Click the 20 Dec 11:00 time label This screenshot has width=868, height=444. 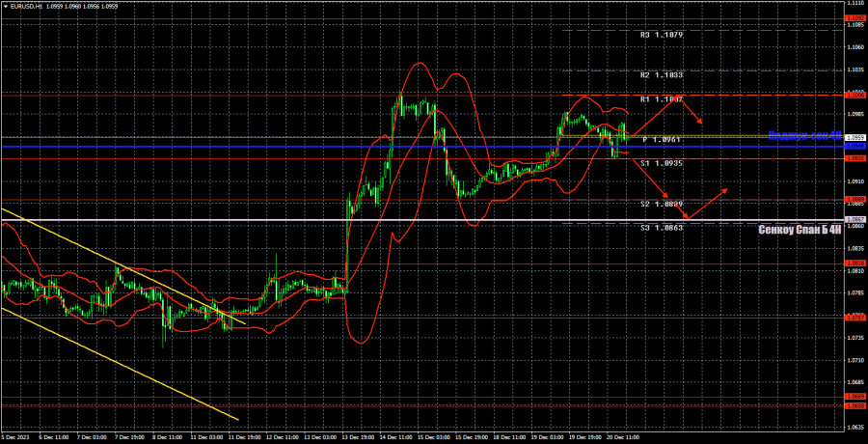click(623, 437)
